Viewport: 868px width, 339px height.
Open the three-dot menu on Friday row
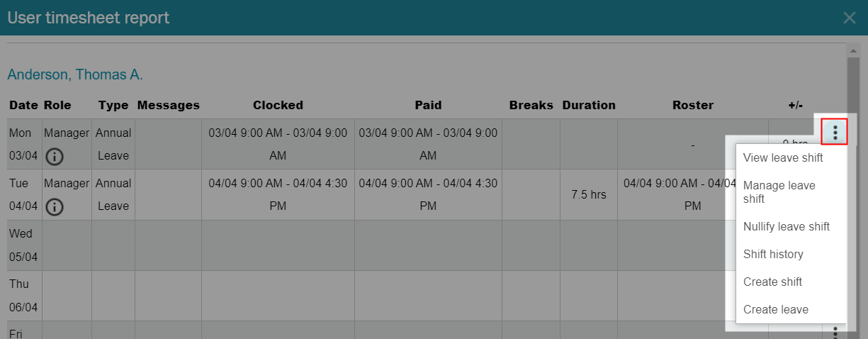(x=835, y=333)
